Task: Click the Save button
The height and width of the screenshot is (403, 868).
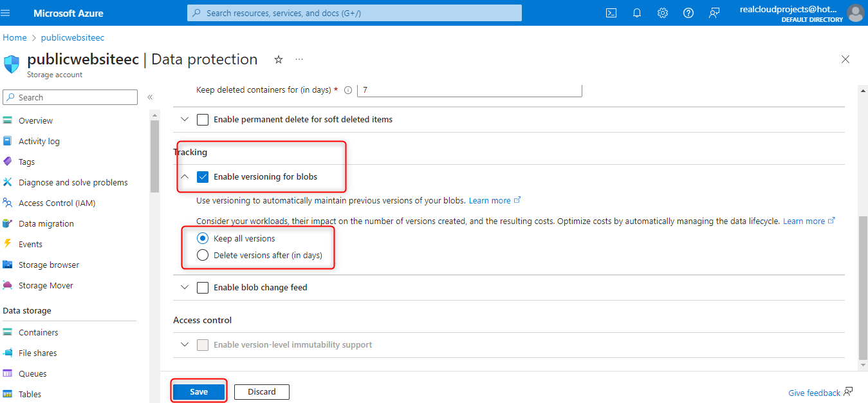Action: click(199, 391)
